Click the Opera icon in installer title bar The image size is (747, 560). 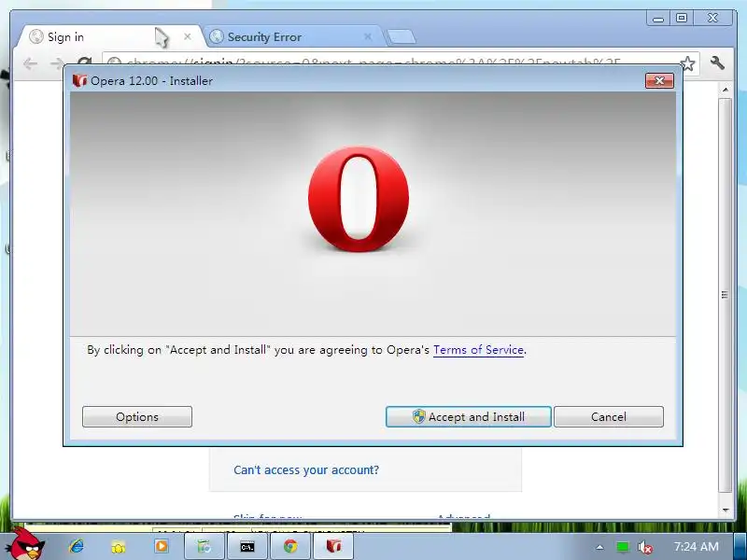[x=79, y=80]
